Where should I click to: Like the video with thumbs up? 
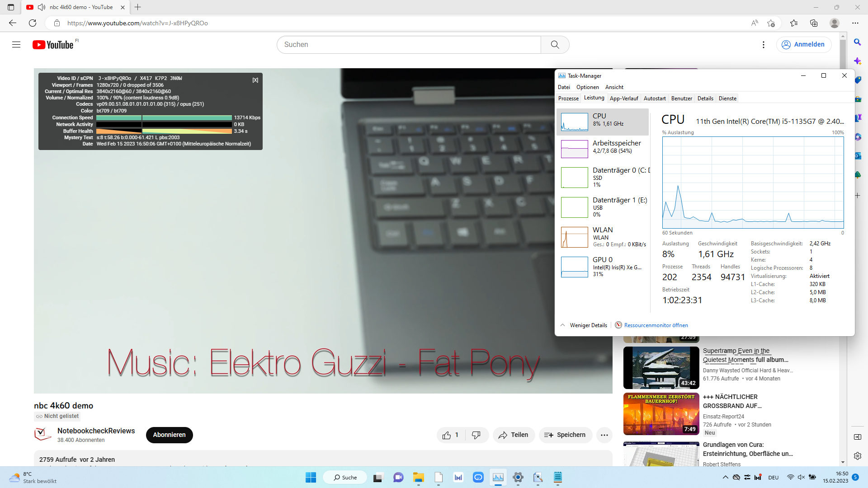coord(447,435)
